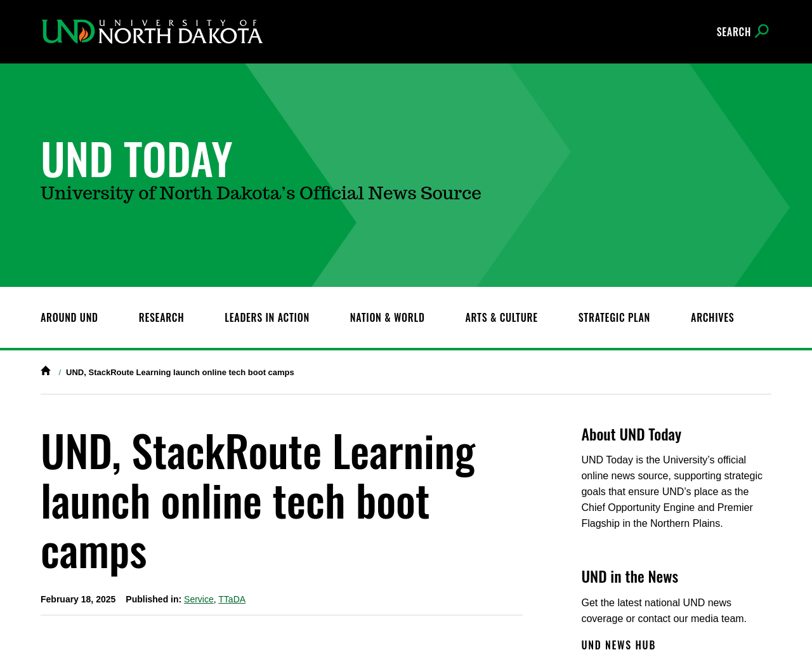
Task: Click the 'Official News Source' tagline
Action: pos(261,193)
